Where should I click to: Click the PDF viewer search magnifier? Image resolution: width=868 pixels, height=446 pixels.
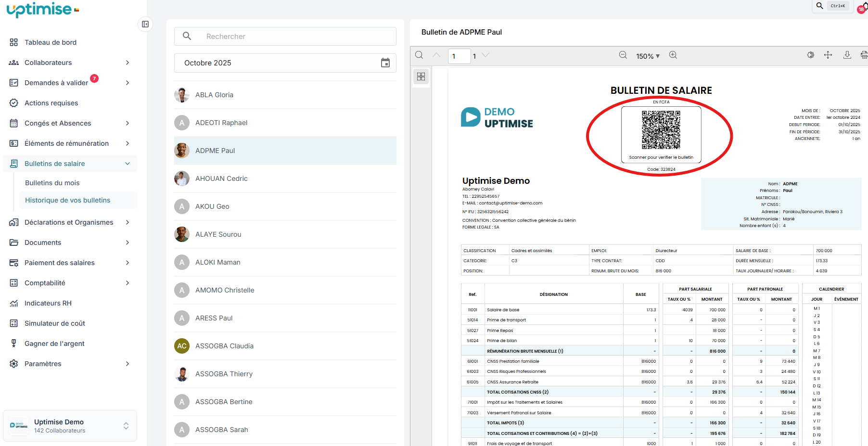[420, 55]
